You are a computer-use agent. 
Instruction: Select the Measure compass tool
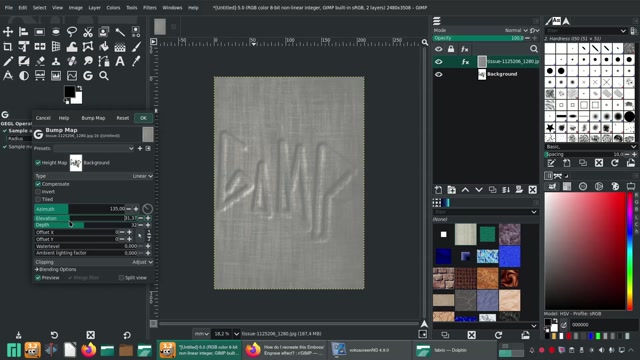tap(8, 76)
